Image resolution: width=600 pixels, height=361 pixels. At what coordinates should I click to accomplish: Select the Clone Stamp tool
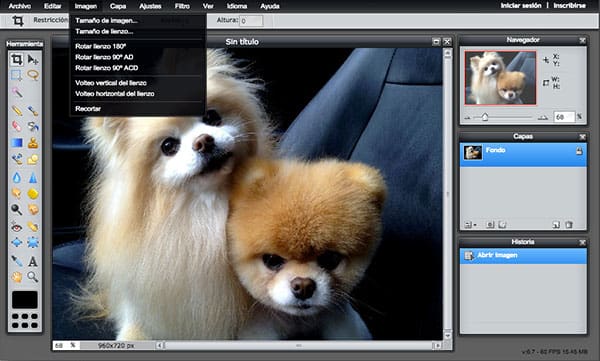pyautogui.click(x=33, y=143)
